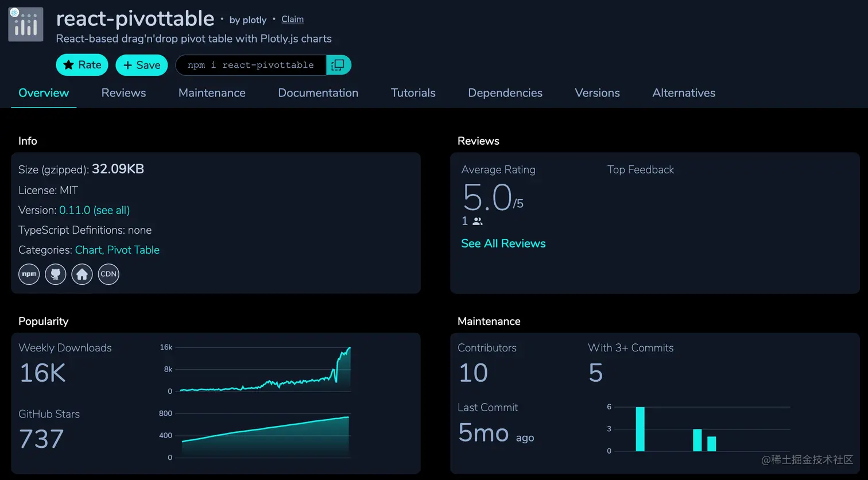Image resolution: width=868 pixels, height=480 pixels.
Task: Click the With 3+ Commits value 5
Action: (x=596, y=373)
